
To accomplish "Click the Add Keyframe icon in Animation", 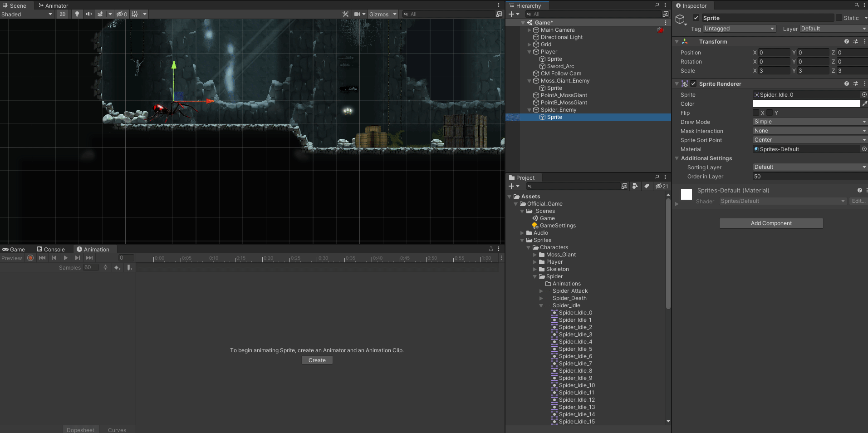I will [118, 268].
